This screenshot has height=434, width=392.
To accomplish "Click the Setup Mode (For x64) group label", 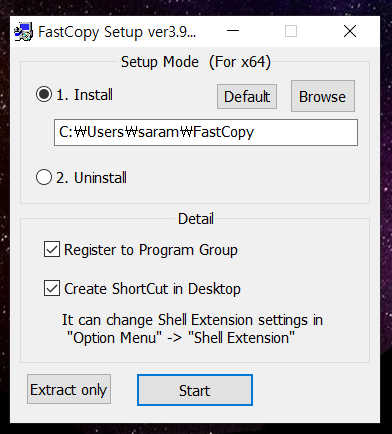I will click(x=196, y=62).
